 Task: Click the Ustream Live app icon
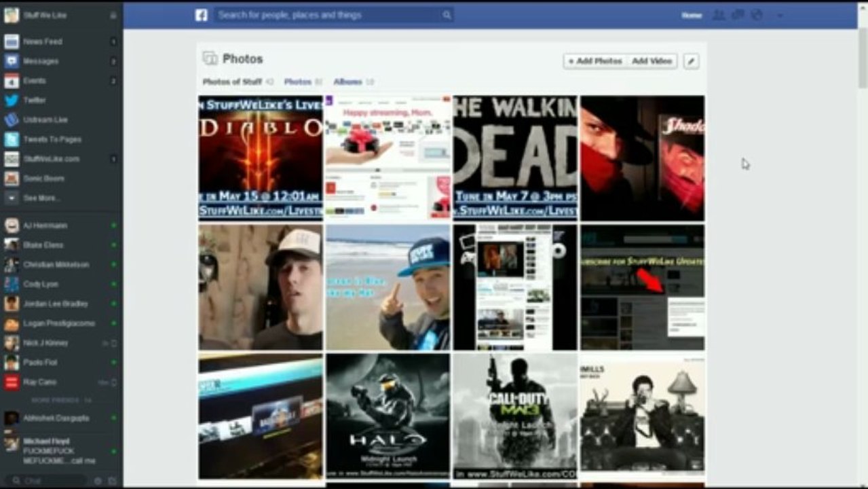tap(12, 120)
